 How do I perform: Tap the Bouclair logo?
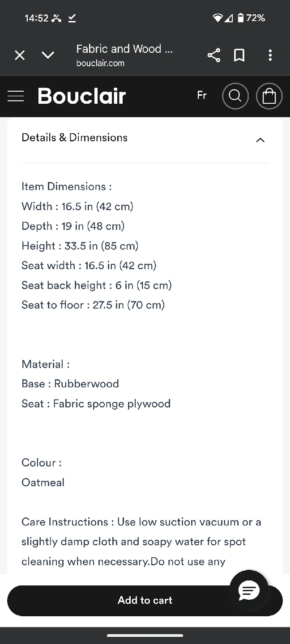click(x=82, y=96)
